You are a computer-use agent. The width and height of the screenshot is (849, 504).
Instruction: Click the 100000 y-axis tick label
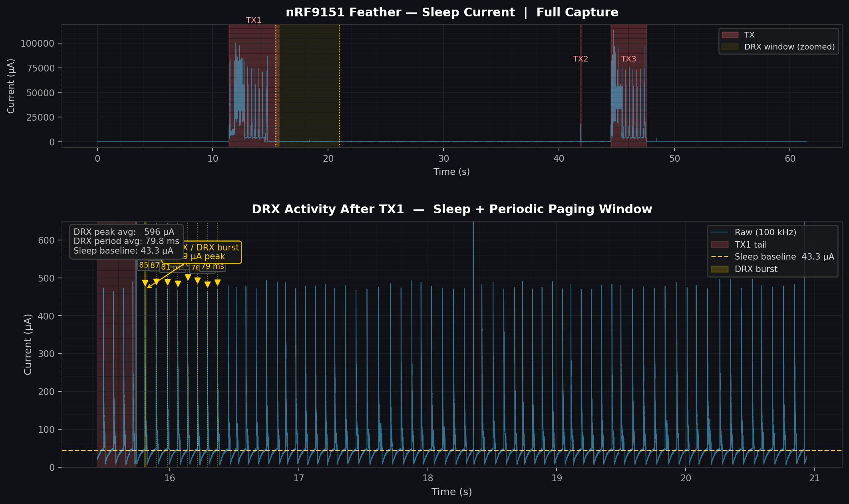click(37, 44)
